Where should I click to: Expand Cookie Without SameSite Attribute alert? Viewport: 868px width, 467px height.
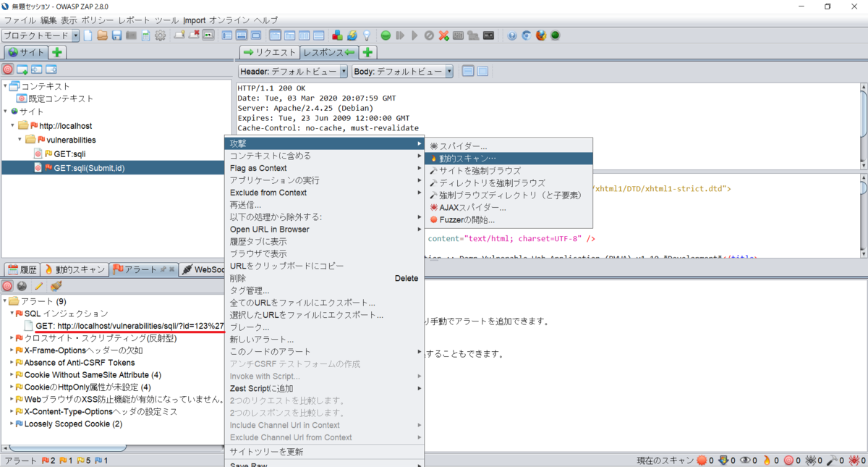pyautogui.click(x=11, y=374)
